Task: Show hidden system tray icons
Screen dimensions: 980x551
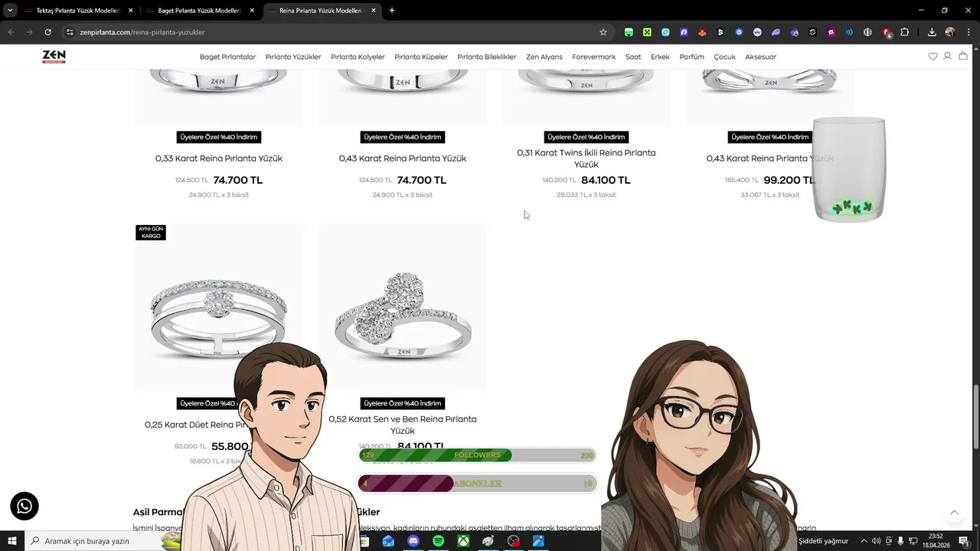Action: pyautogui.click(x=864, y=541)
